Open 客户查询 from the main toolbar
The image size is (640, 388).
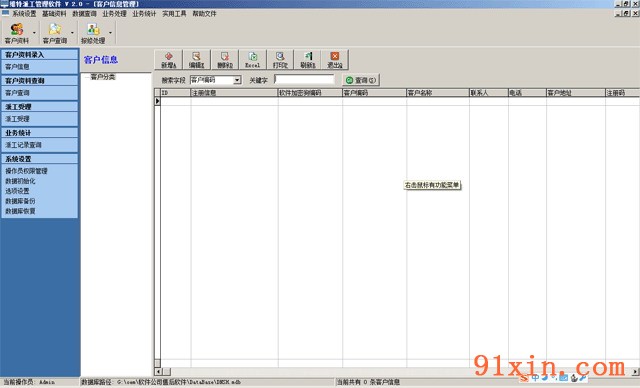click(55, 33)
